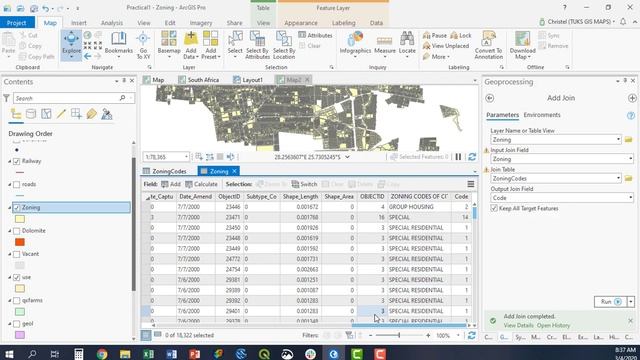Collapse the Dolomite layer in Contents

click(x=10, y=231)
